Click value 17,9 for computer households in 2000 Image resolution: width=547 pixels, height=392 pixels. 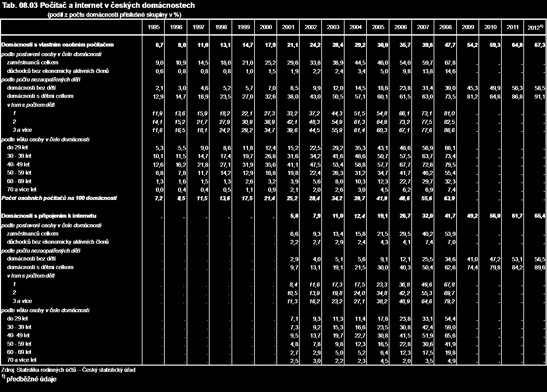(271, 46)
